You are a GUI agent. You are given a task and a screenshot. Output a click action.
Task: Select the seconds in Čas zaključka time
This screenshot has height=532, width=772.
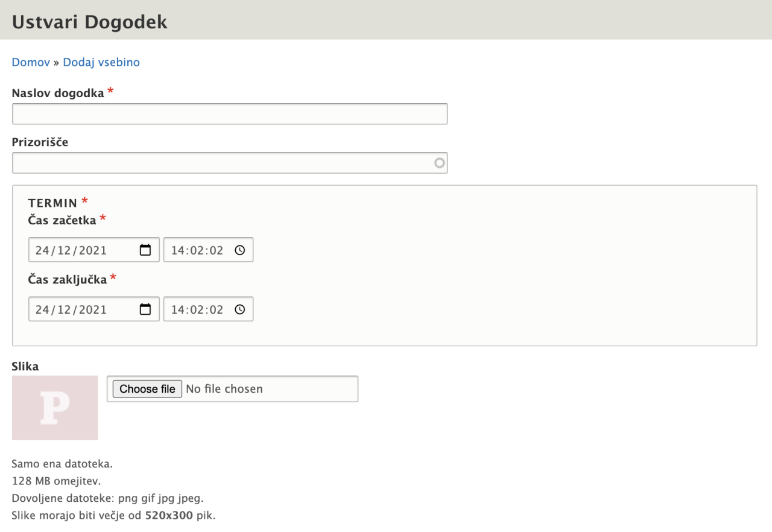click(x=217, y=309)
